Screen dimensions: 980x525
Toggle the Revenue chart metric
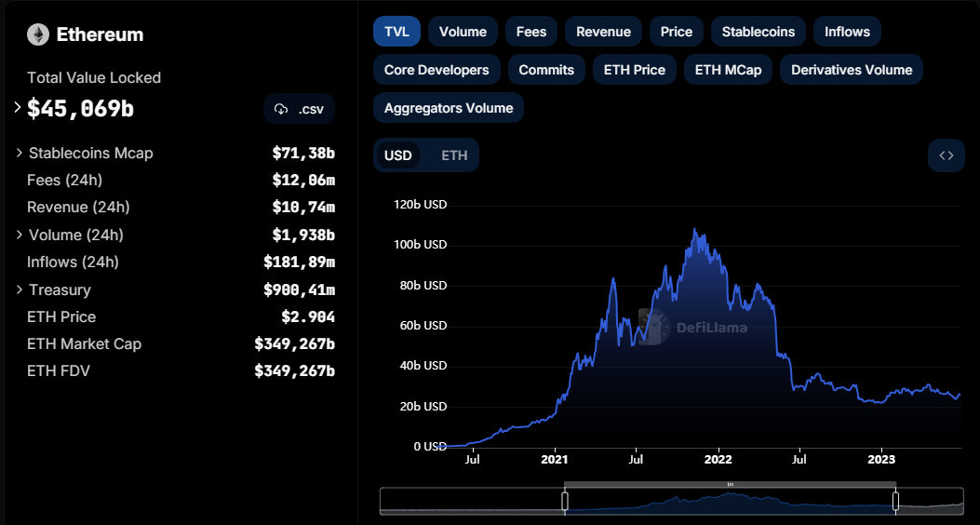[604, 32]
